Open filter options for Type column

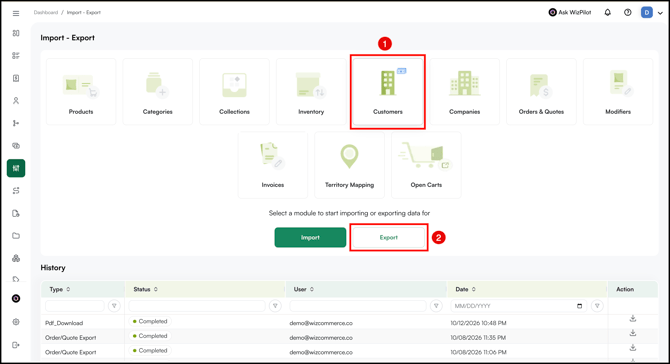(x=114, y=306)
